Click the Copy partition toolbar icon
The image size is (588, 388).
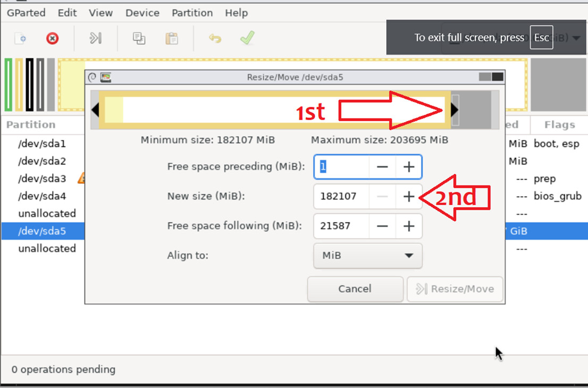(x=139, y=38)
